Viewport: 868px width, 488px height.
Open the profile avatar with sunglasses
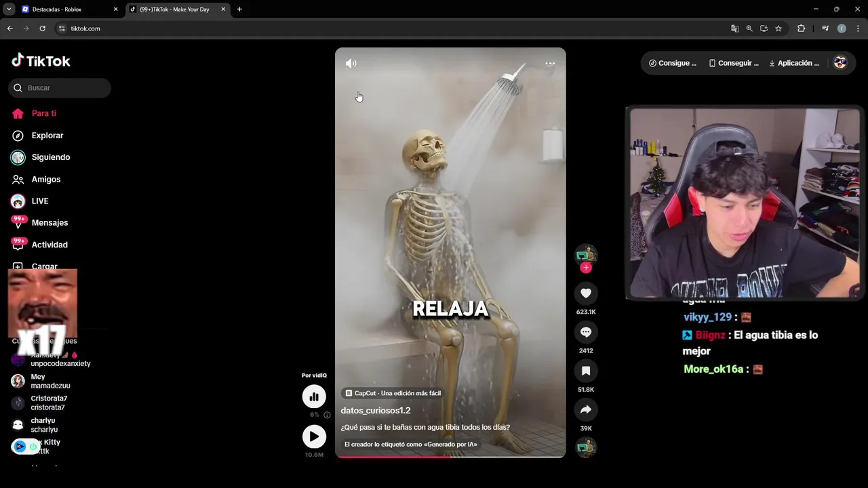[840, 62]
